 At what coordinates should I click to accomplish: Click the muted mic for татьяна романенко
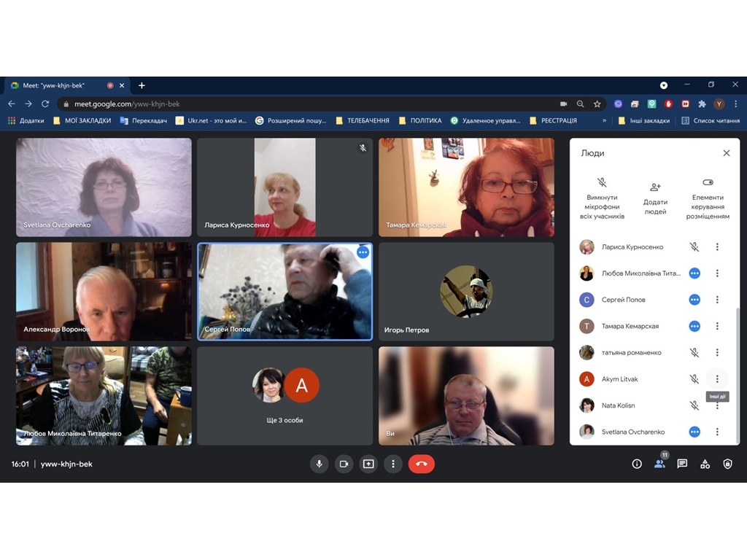point(694,352)
